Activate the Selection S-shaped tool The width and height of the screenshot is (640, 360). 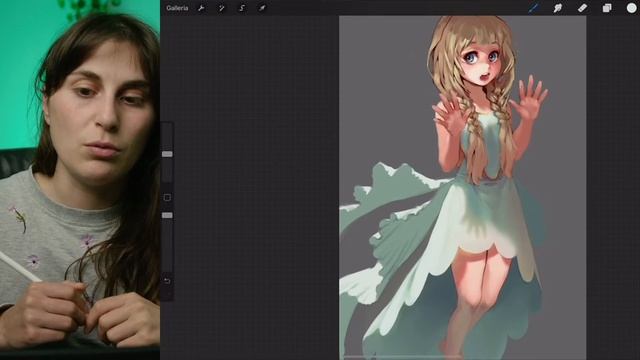coord(242,8)
